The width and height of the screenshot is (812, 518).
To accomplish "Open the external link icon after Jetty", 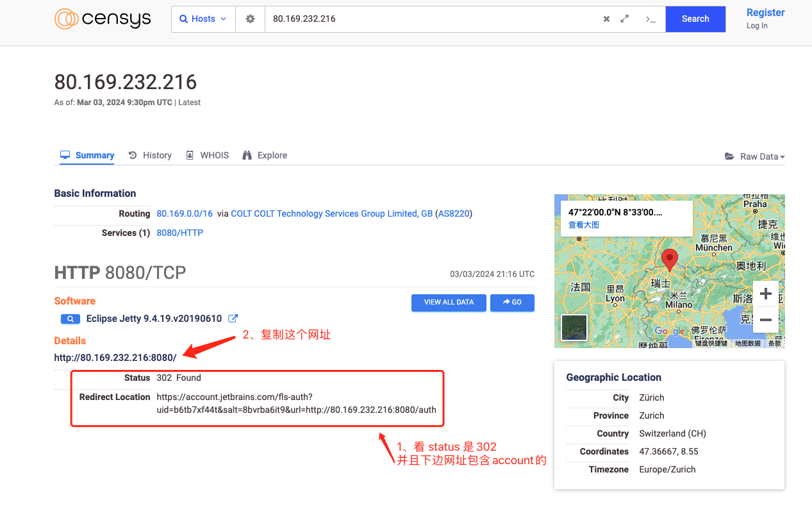I will pos(233,319).
